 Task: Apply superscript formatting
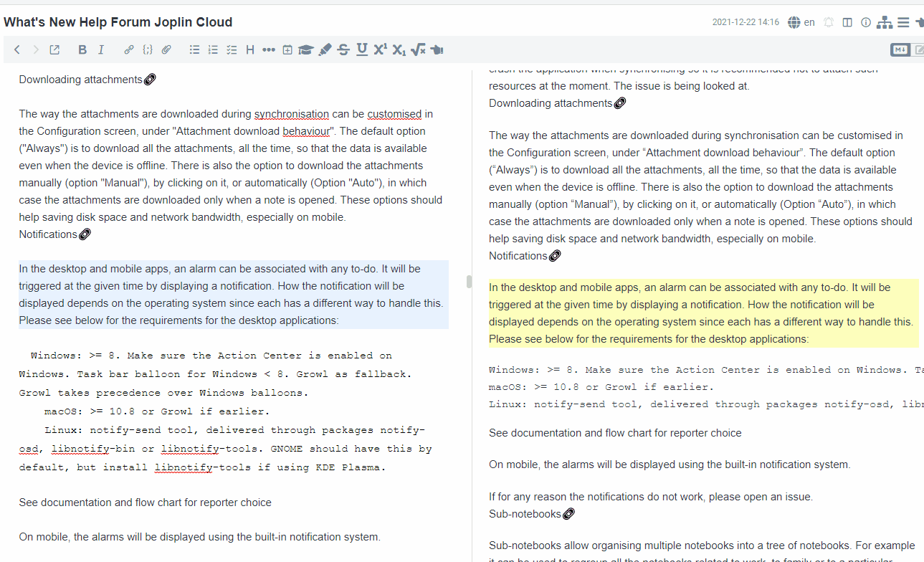click(x=381, y=49)
